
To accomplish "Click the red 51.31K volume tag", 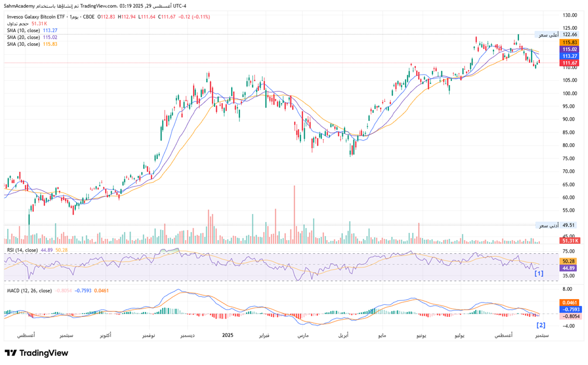I will point(569,241).
